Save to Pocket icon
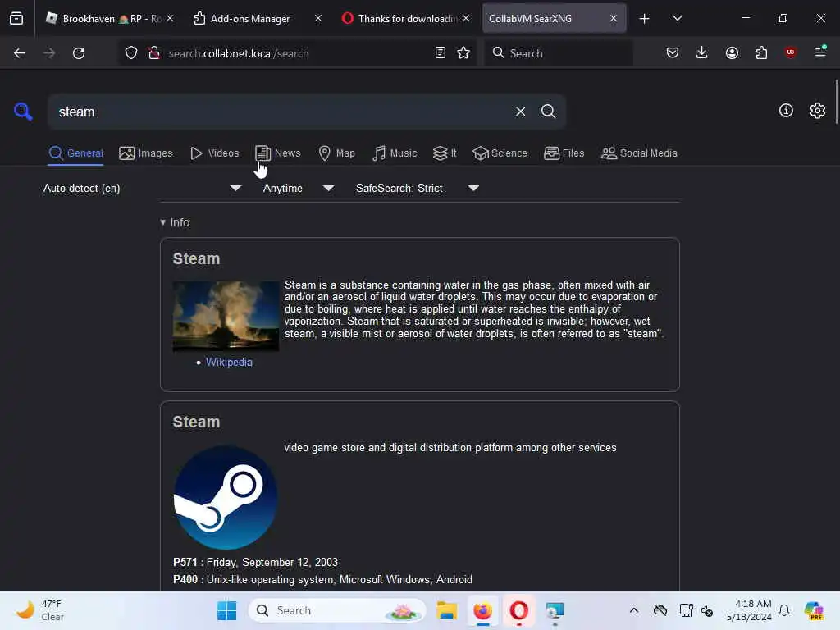This screenshot has width=840, height=630. click(673, 53)
